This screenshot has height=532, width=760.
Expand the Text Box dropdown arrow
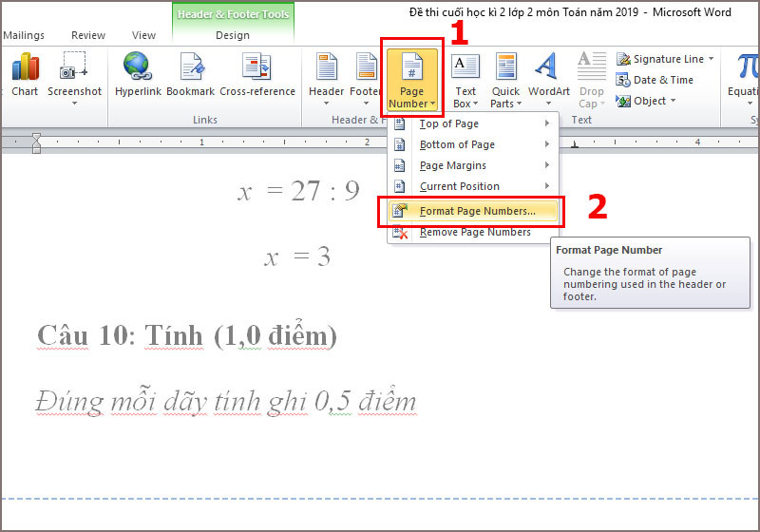click(476, 104)
